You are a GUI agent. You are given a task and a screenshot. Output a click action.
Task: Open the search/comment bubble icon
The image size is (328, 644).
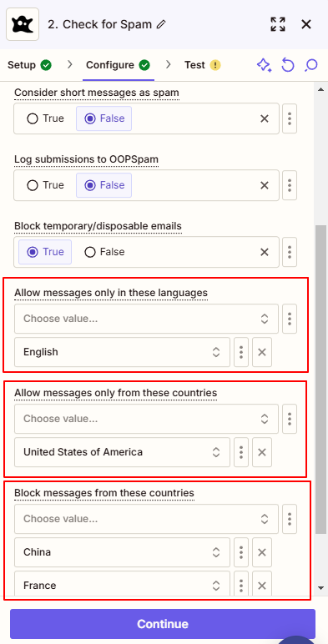(x=311, y=65)
